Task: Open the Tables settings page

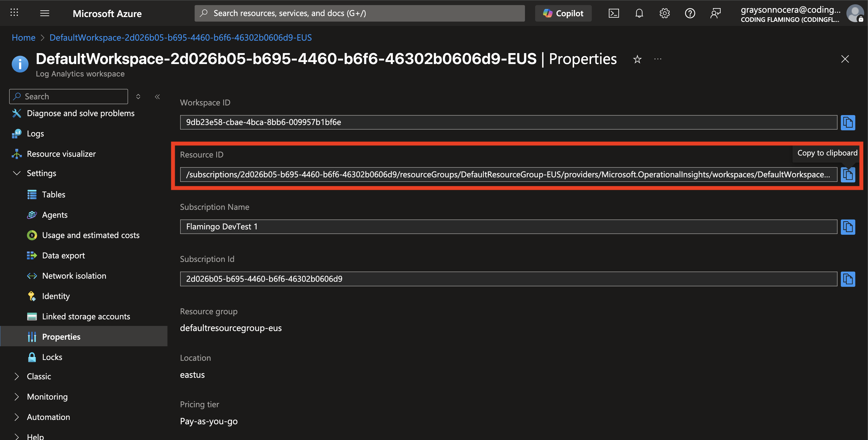Action: [54, 194]
